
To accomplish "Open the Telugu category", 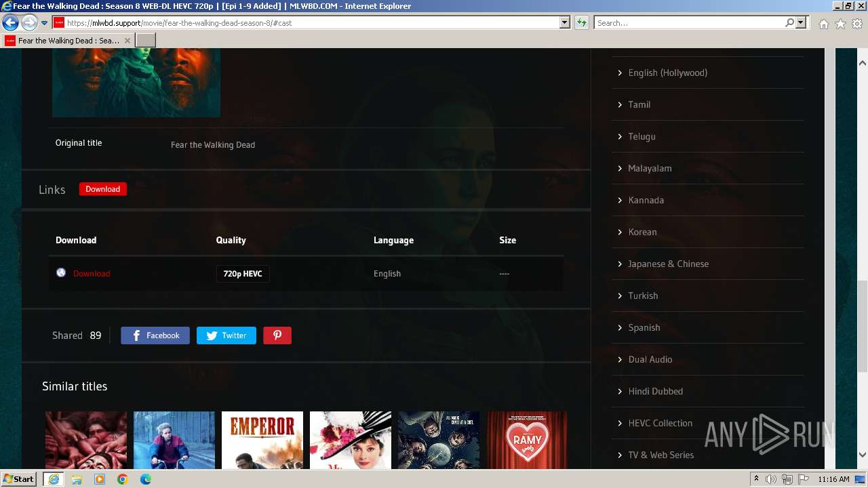I will 642,136.
